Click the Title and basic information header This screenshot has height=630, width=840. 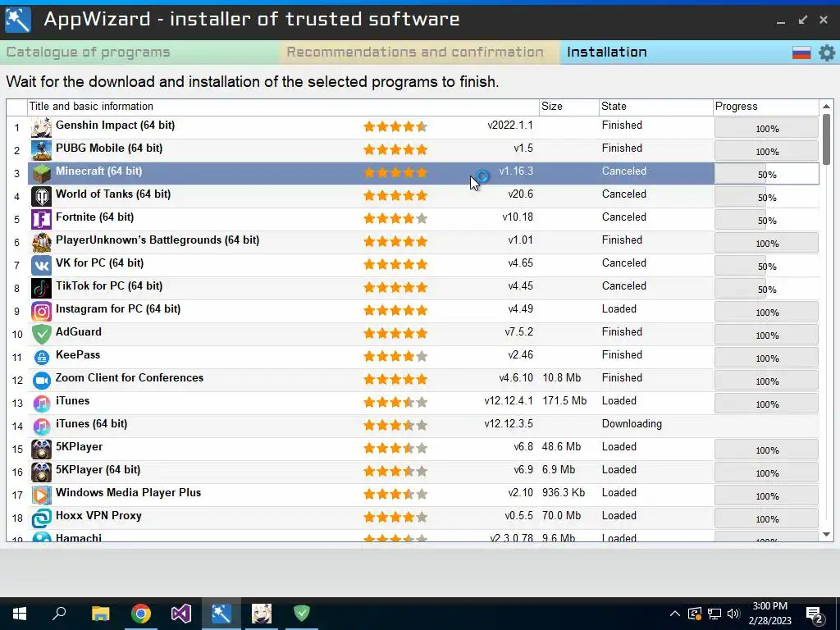pyautogui.click(x=283, y=107)
